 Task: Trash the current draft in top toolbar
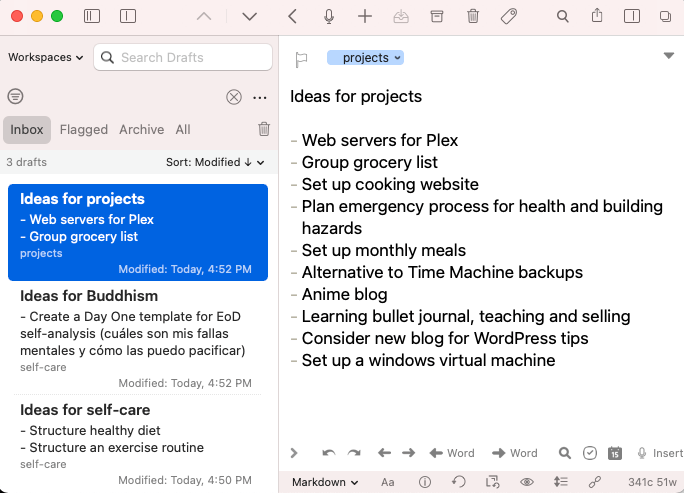(473, 17)
